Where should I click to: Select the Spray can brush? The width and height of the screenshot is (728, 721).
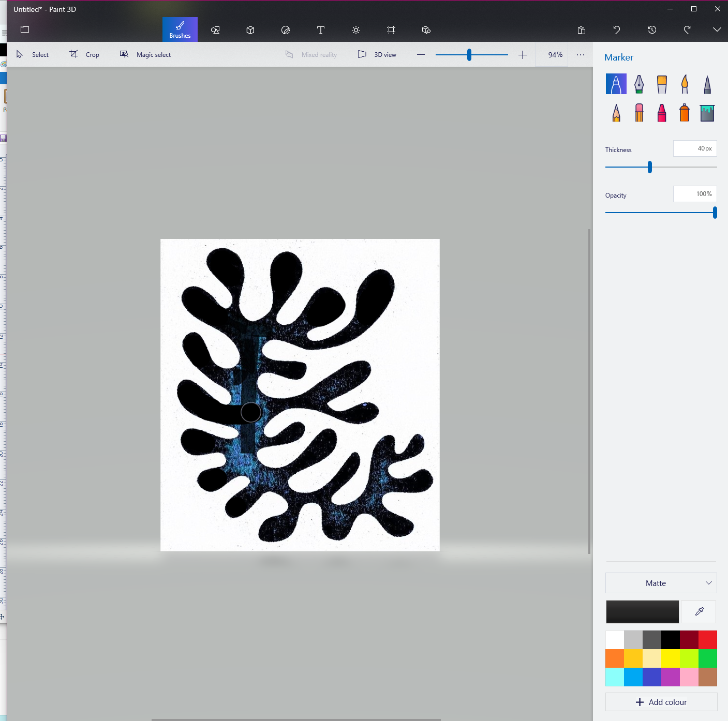pyautogui.click(x=685, y=113)
